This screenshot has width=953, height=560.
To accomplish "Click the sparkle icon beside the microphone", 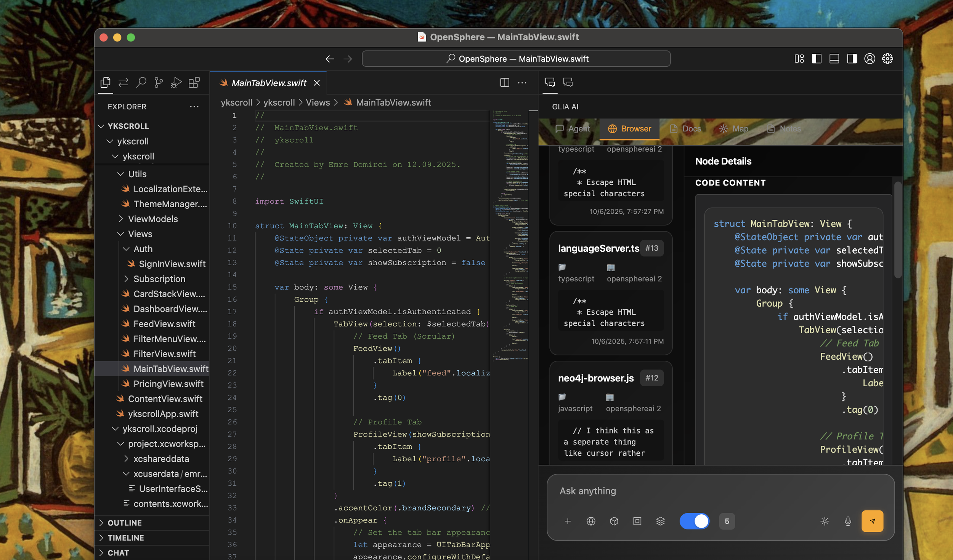I will point(825,521).
